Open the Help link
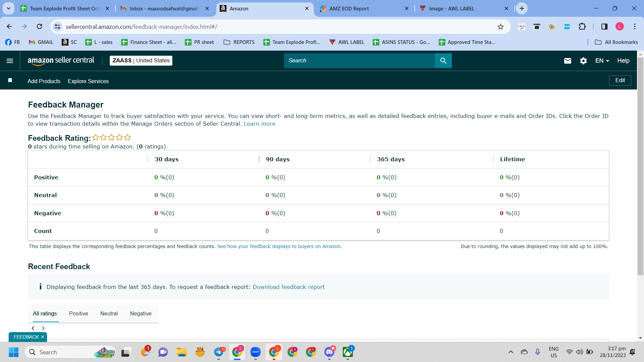This screenshot has width=644, height=362. click(x=623, y=61)
